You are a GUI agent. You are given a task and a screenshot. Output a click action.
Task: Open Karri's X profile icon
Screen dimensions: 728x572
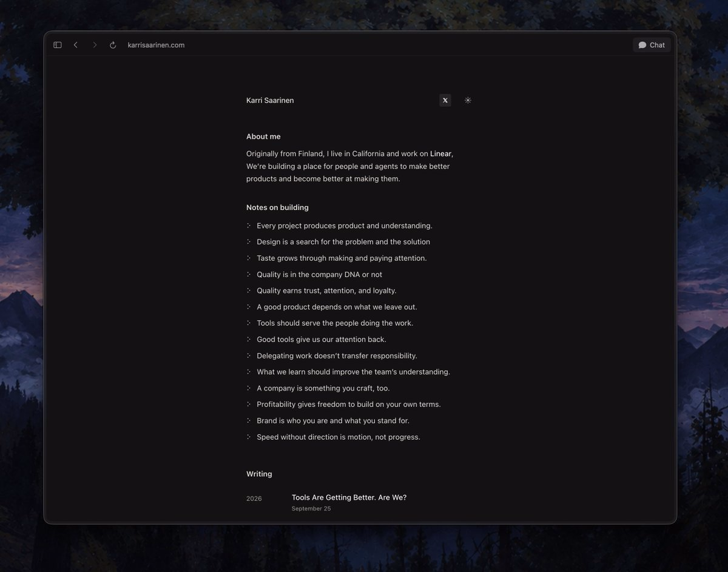click(x=445, y=101)
